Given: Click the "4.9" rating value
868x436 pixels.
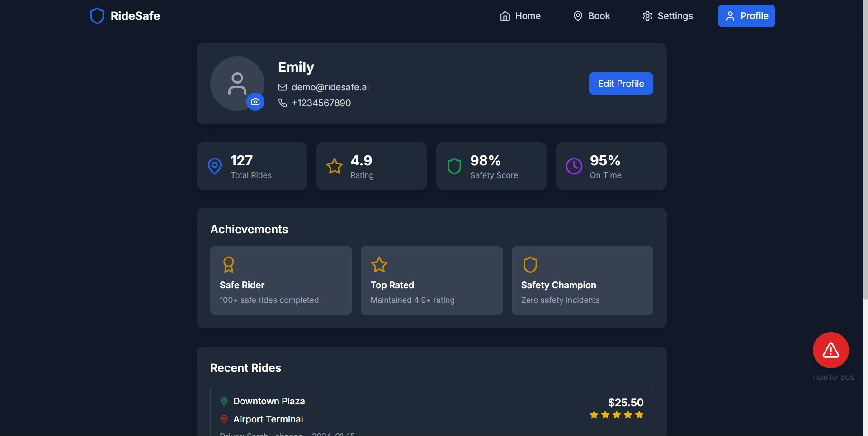Looking at the screenshot, I should (x=361, y=160).
